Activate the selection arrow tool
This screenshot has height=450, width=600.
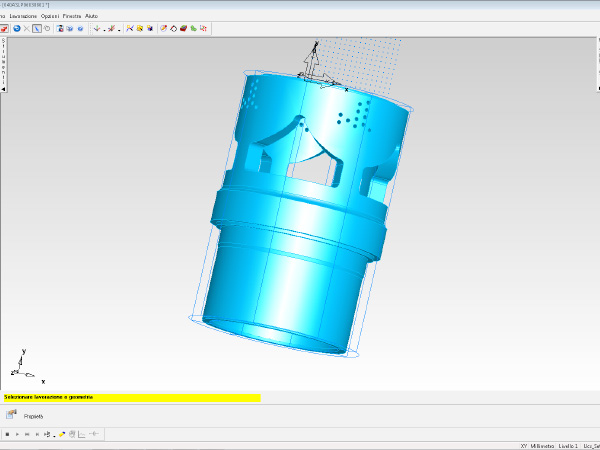[x=37, y=29]
